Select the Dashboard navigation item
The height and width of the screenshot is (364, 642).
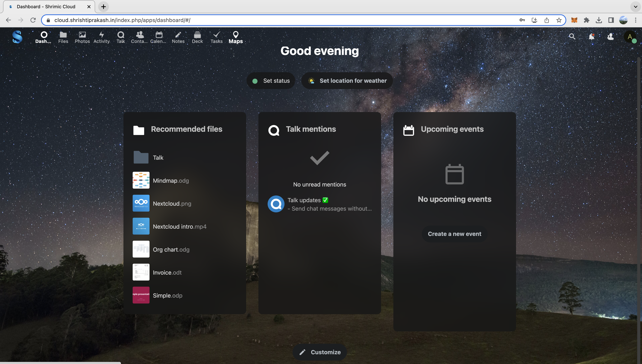point(43,37)
